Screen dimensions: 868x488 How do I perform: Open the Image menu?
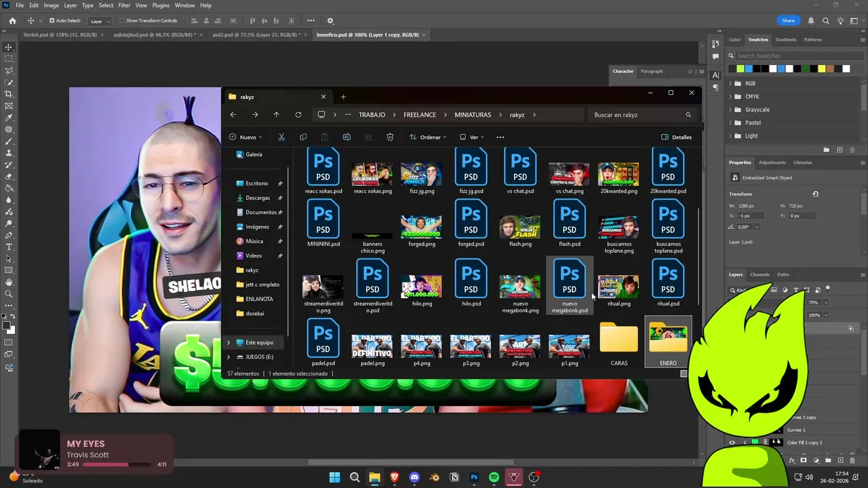coord(51,5)
